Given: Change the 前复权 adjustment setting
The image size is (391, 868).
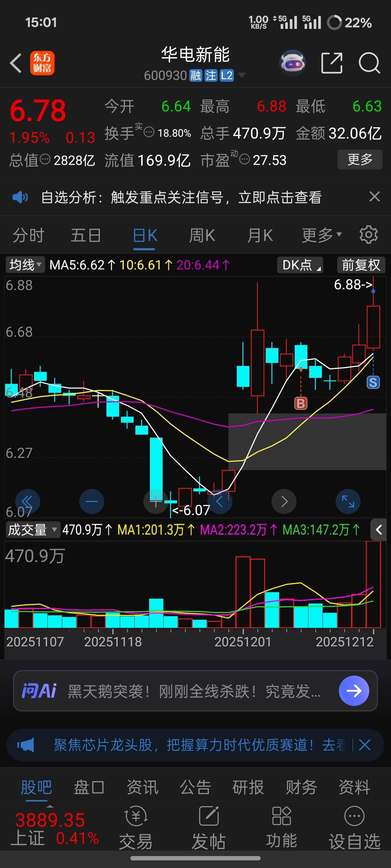Looking at the screenshot, I should click(x=361, y=265).
